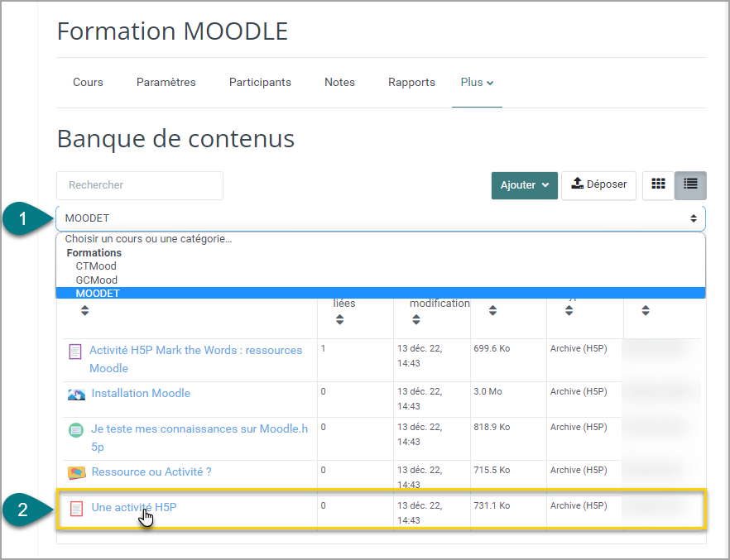Click the usage count '1' for Mark the Words
This screenshot has height=560, width=730.
323,348
